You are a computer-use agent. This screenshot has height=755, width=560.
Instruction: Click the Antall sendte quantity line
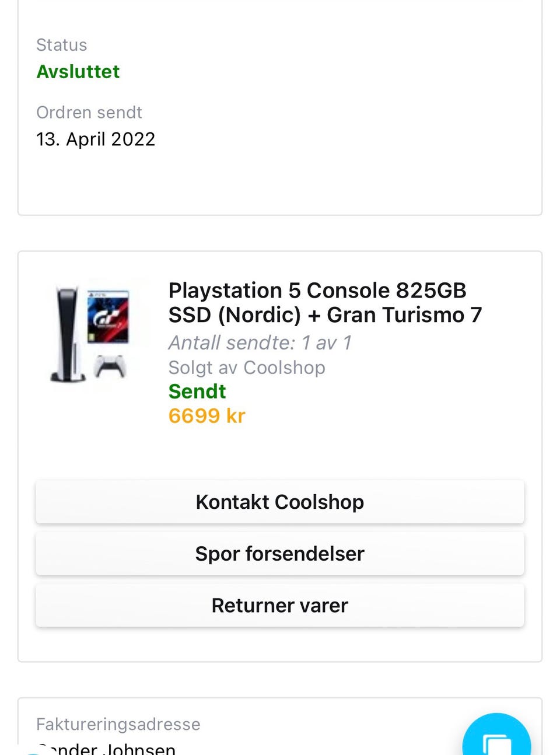click(260, 343)
